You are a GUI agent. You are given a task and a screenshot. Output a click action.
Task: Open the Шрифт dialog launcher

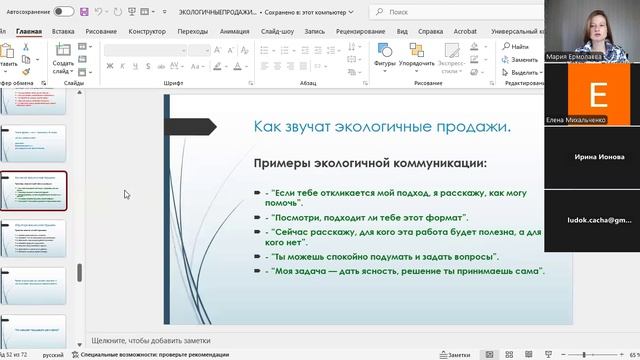tap(251, 83)
